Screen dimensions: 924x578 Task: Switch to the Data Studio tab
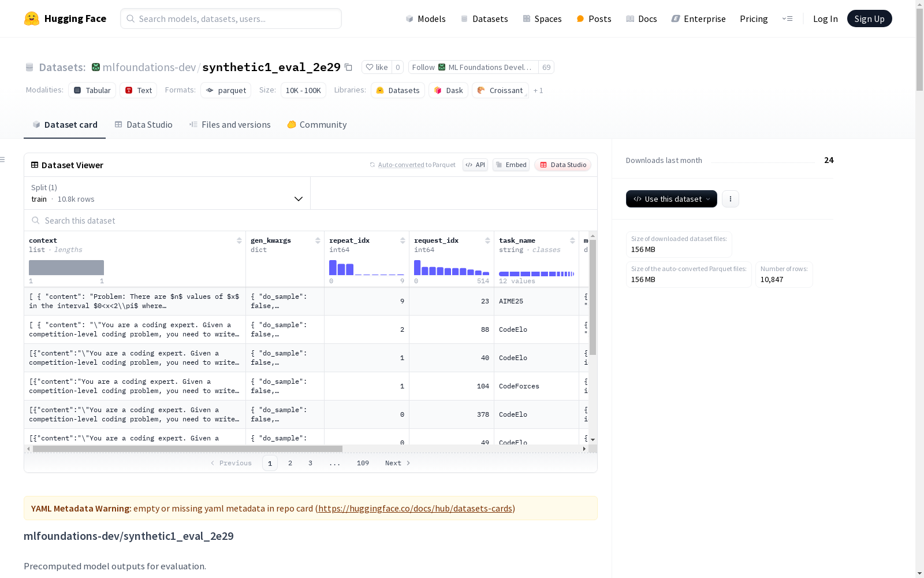(x=144, y=124)
